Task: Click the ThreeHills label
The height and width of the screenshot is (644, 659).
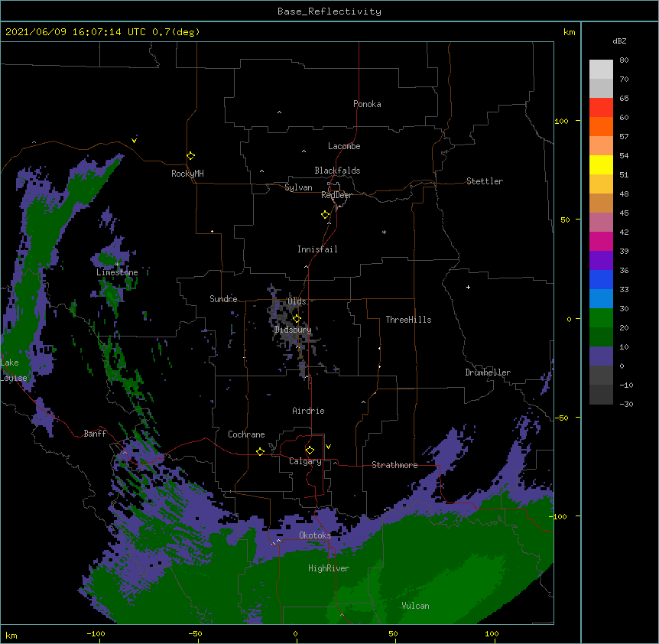Action: (x=408, y=320)
